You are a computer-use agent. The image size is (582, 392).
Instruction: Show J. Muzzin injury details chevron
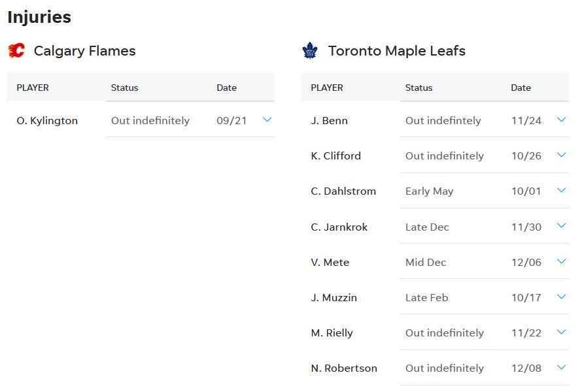[x=561, y=297]
